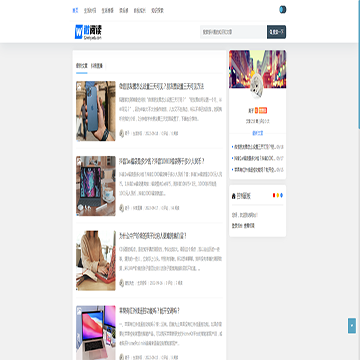The image size is (360, 360).
Task: Click author avatar under woman typing article
Action: point(122,283)
